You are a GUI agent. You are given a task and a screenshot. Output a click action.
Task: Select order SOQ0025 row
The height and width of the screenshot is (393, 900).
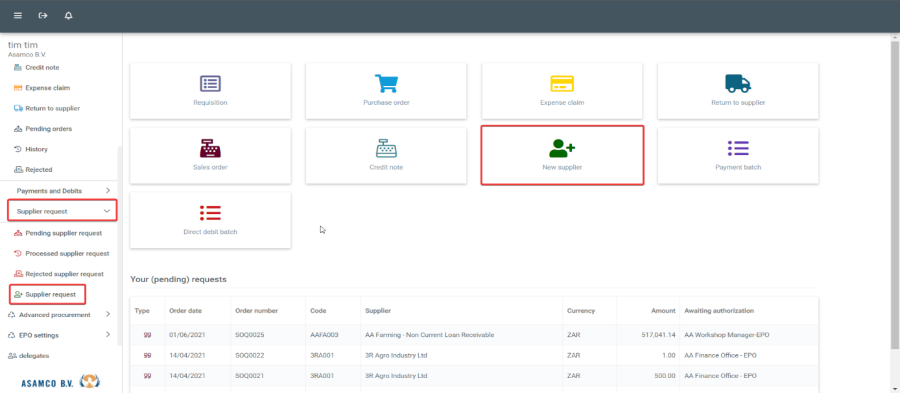[474, 334]
